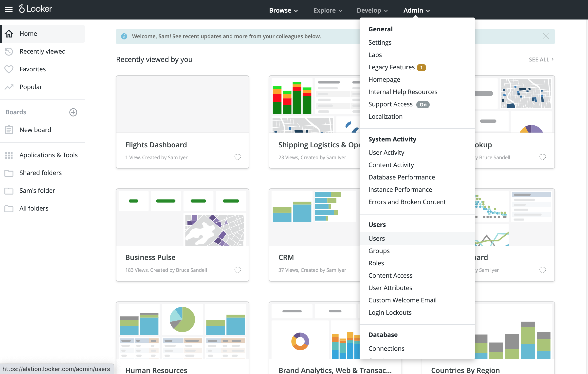Open the Human Resources dashboard thumbnail

click(x=183, y=331)
